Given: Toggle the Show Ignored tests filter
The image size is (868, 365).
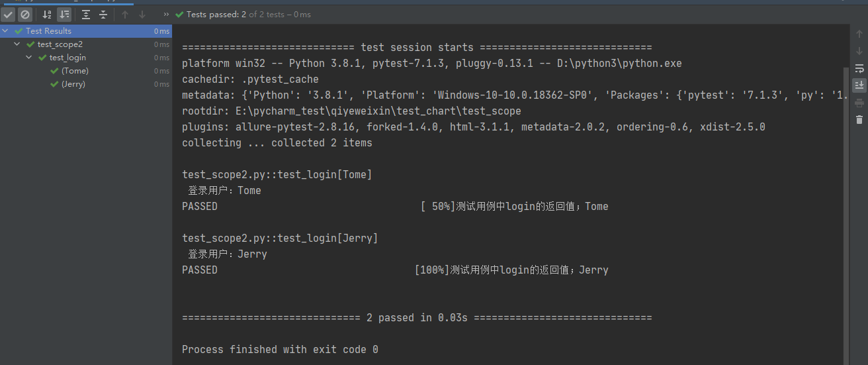Looking at the screenshot, I should [25, 14].
